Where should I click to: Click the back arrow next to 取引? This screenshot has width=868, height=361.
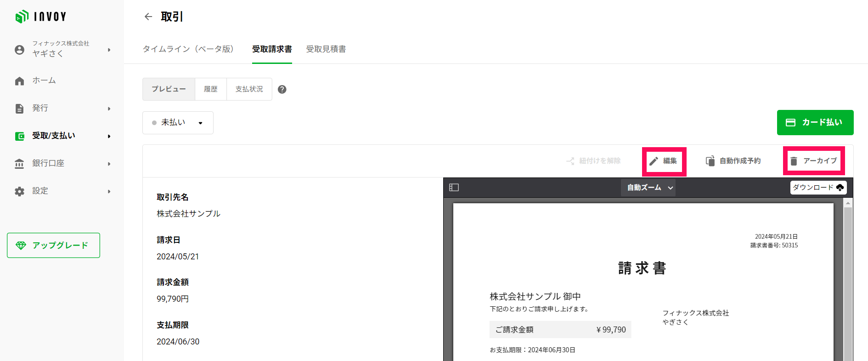click(148, 17)
